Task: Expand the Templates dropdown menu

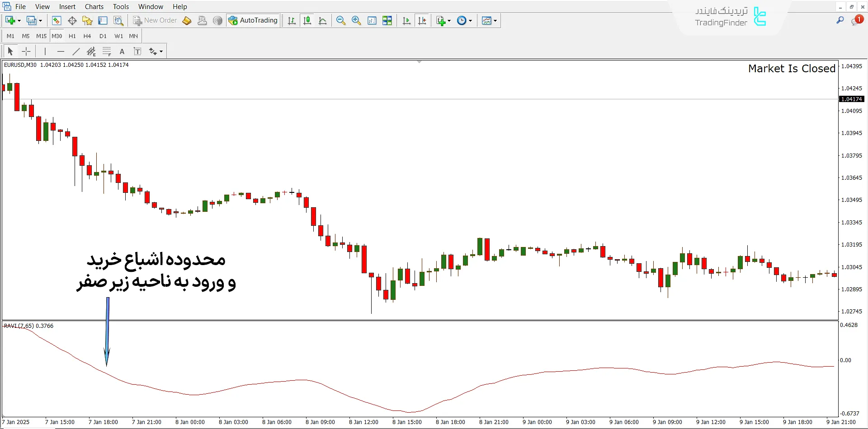Action: click(x=495, y=21)
